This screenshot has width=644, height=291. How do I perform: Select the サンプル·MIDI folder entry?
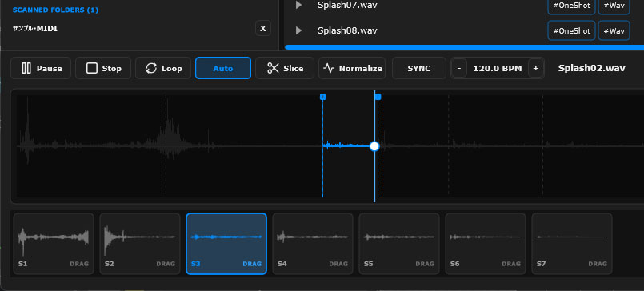pyautogui.click(x=35, y=29)
